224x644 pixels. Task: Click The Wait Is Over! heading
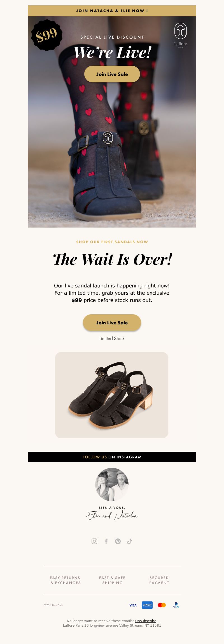tap(113, 259)
